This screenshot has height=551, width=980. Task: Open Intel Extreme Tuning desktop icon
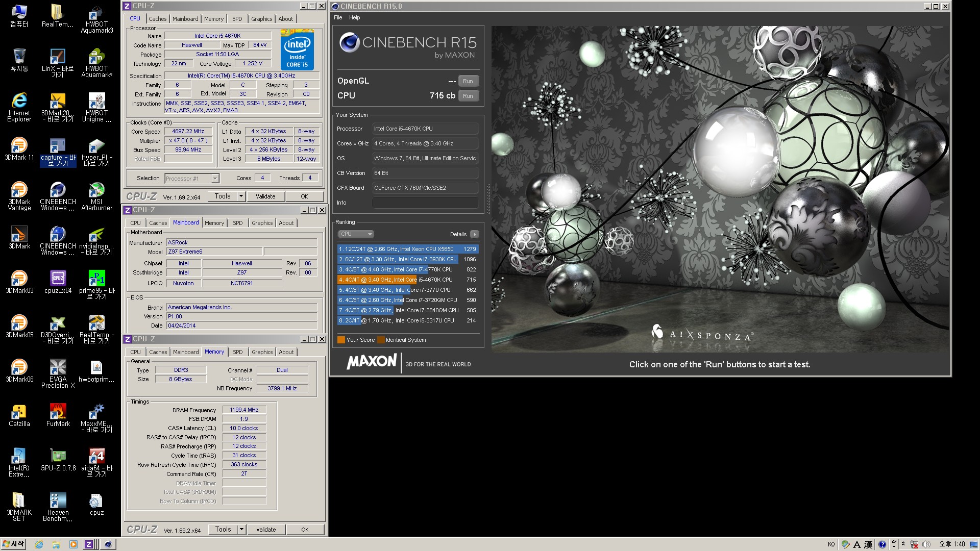19,463
